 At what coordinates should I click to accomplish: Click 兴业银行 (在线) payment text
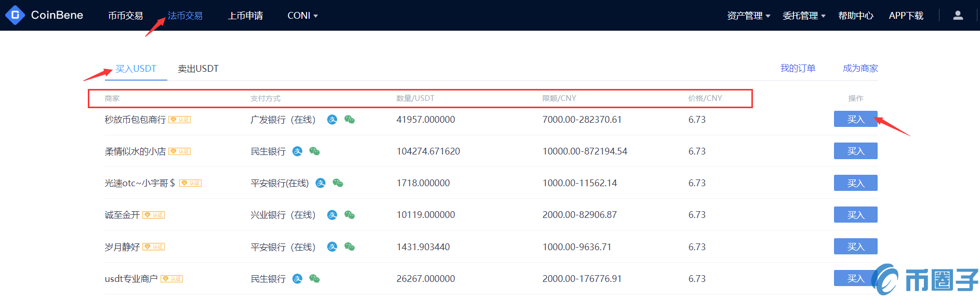click(283, 215)
